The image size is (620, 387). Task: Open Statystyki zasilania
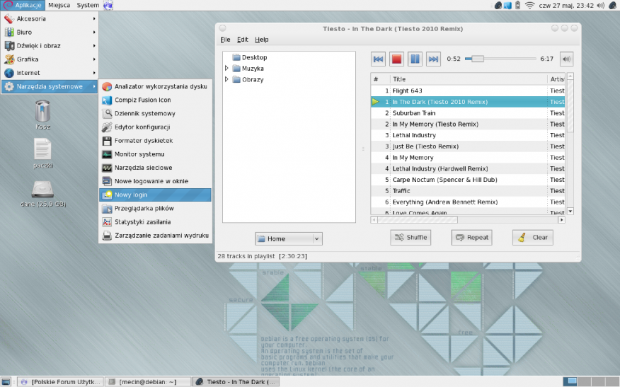pos(155,222)
